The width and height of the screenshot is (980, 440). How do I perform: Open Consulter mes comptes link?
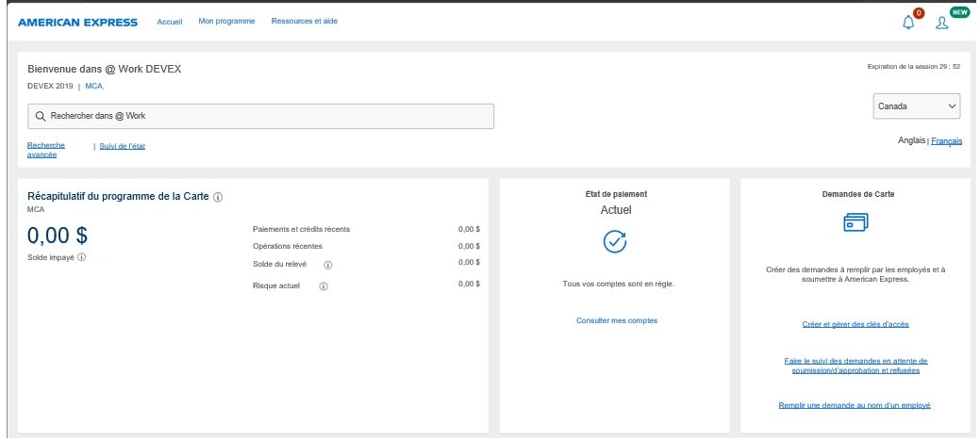pos(616,320)
